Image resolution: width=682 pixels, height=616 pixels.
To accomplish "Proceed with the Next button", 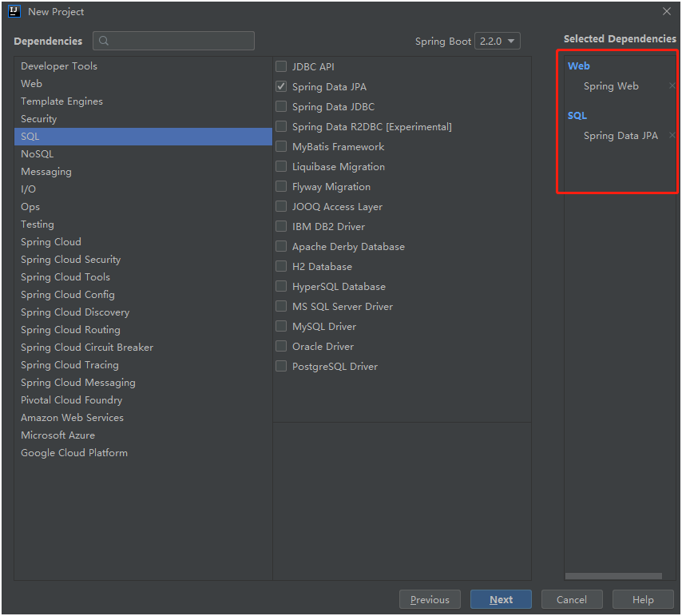I will [x=501, y=599].
